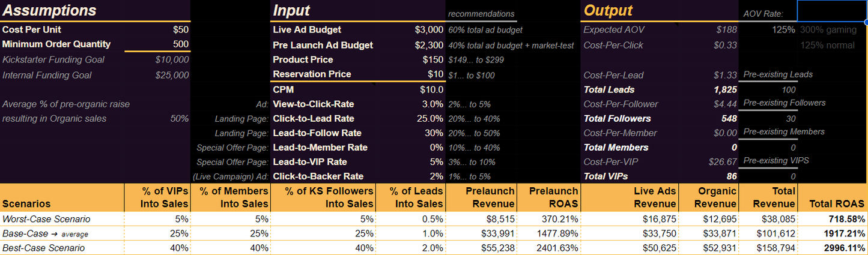Select the Click-to-Lead Rate 25.0% value
Screen dimensions: 868x255
429,119
